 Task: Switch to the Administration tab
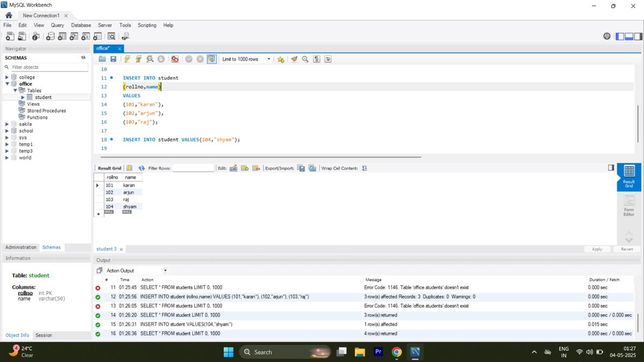click(21, 247)
